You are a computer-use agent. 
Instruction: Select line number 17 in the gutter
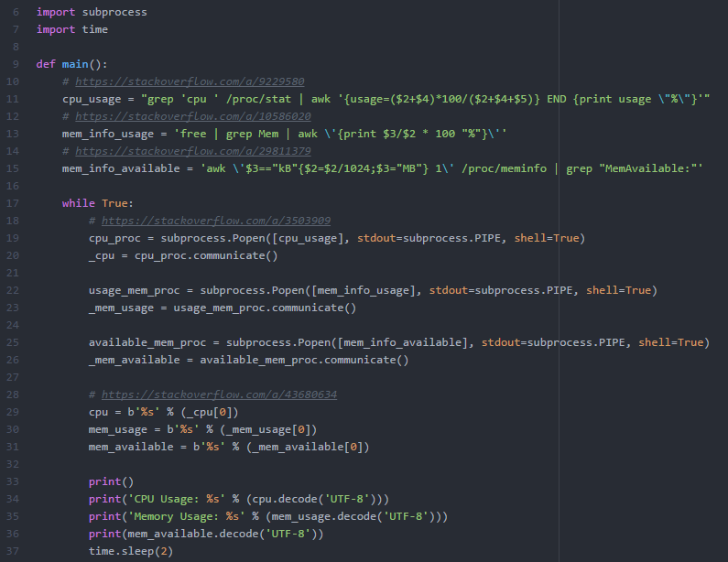14,203
